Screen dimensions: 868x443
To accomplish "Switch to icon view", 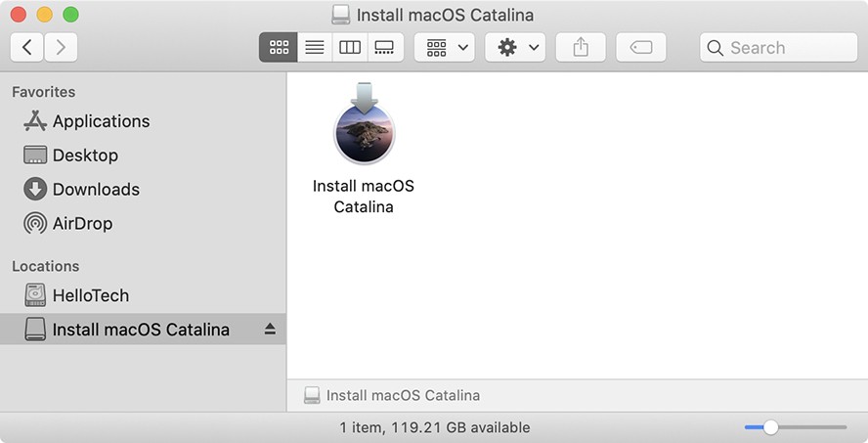I will pyautogui.click(x=279, y=47).
